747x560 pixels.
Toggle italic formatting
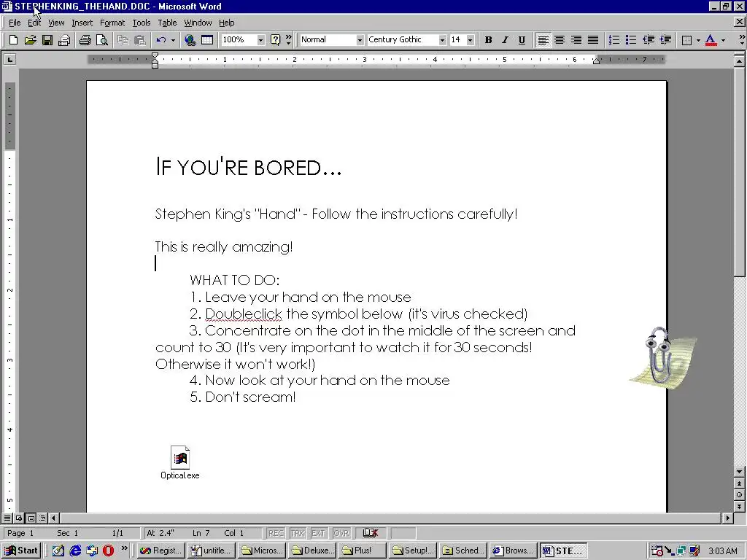point(505,40)
